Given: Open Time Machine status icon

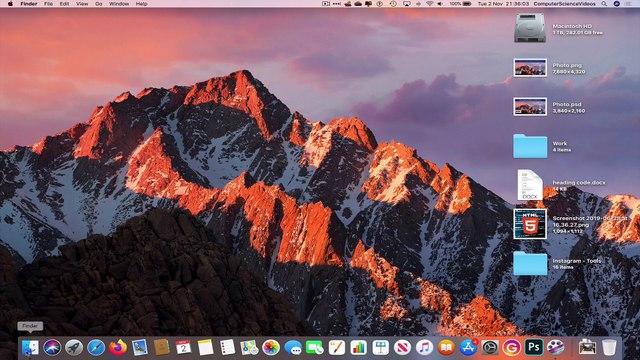Looking at the screenshot, I should point(393,4).
